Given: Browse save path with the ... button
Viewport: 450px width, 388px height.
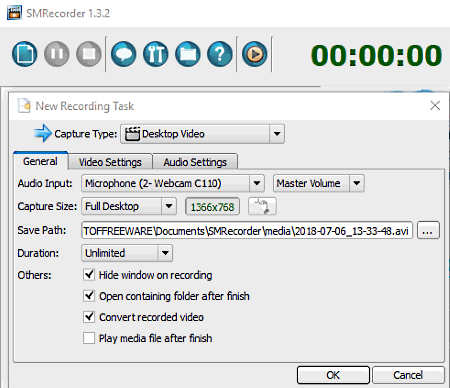Looking at the screenshot, I should (428, 230).
